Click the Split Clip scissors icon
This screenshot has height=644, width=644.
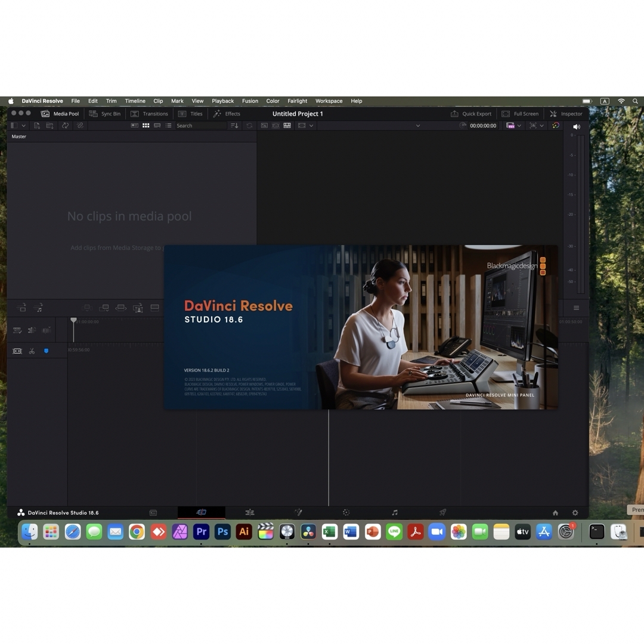pos(32,351)
